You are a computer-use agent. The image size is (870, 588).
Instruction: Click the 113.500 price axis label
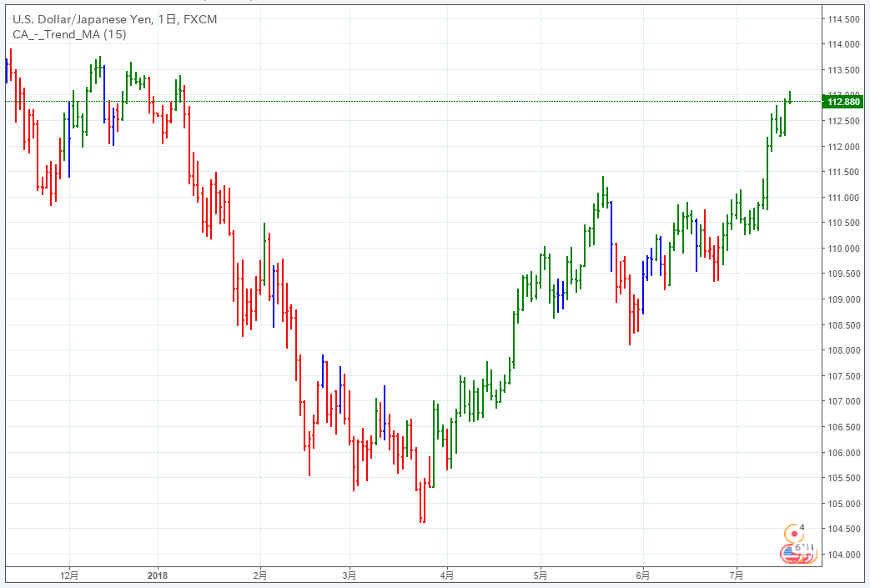(x=843, y=70)
